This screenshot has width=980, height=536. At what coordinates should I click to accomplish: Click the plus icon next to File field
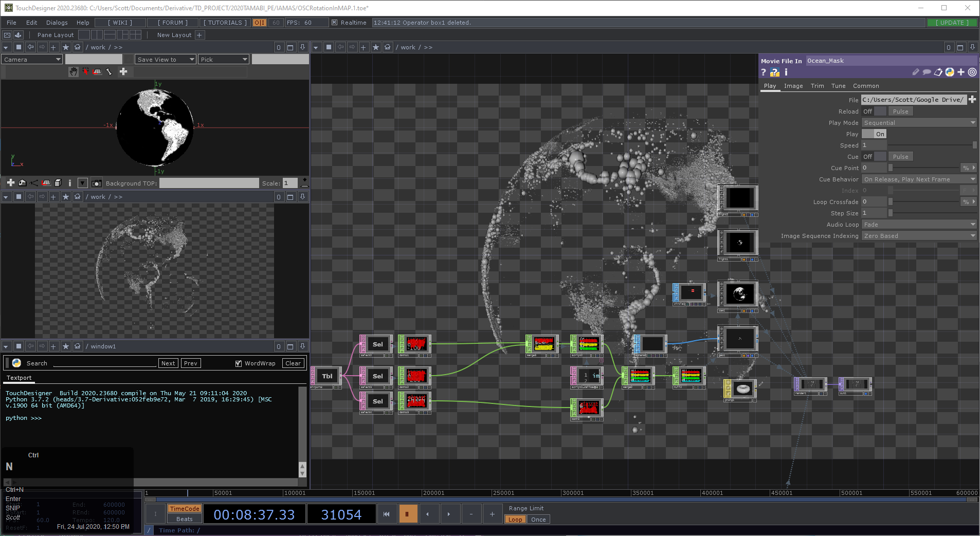972,100
